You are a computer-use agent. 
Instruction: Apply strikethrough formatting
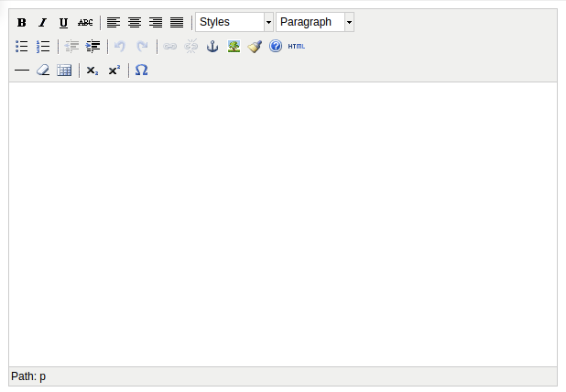(85, 22)
